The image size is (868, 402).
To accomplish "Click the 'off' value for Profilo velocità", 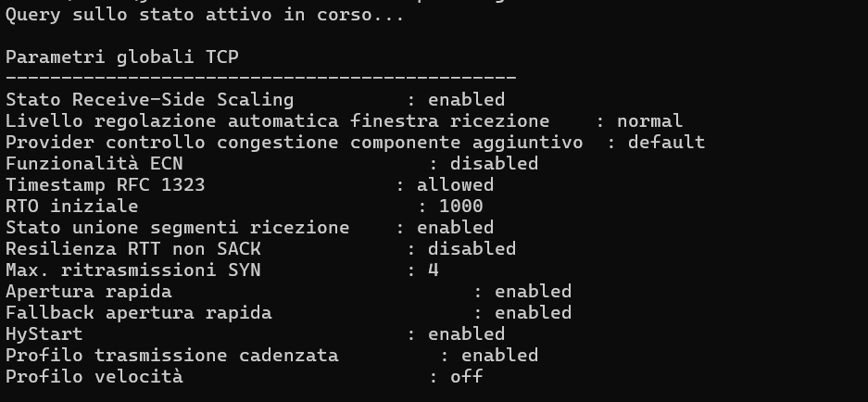I will pos(466,377).
